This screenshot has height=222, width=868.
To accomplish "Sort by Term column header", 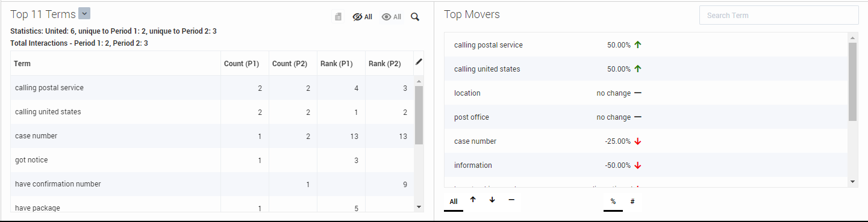I will point(116,63).
